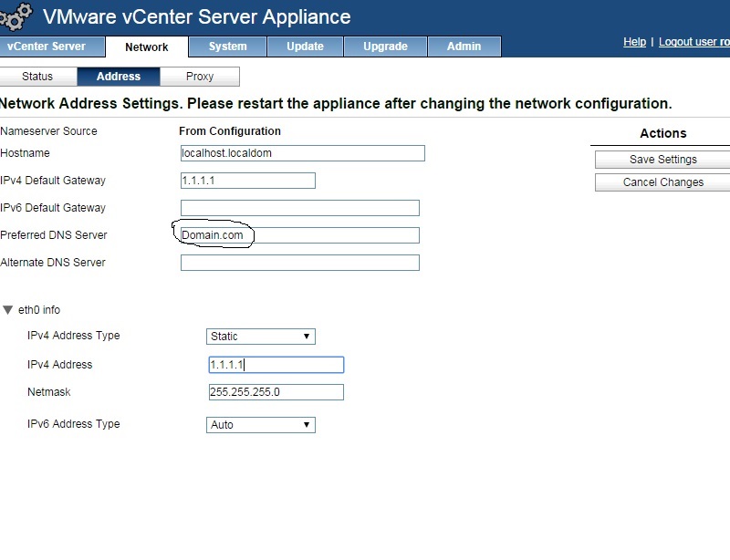This screenshot has height=560, width=730.
Task: Click the Hostname input field
Action: pos(302,153)
